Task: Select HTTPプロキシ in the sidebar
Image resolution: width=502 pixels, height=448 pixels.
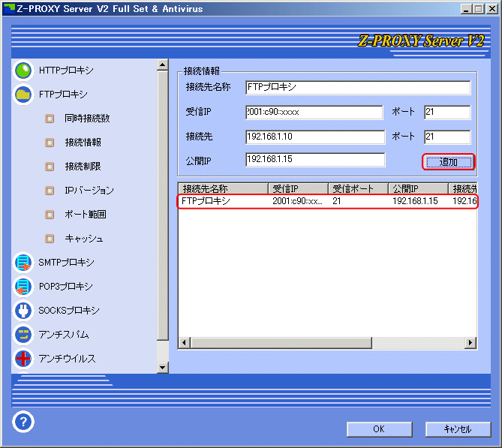Action: [66, 71]
